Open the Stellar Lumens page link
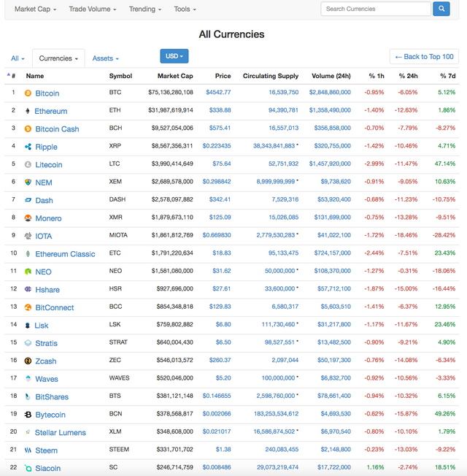The image size is (467, 476). [61, 433]
